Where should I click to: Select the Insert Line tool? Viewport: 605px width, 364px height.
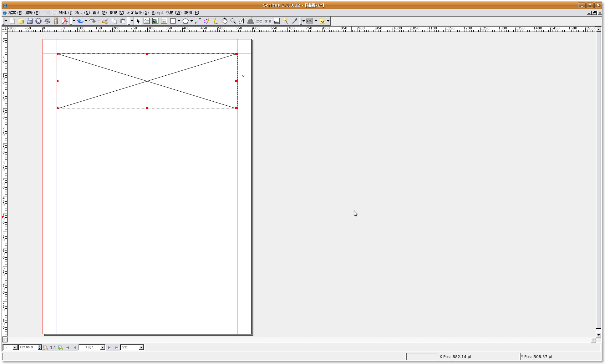[198, 21]
